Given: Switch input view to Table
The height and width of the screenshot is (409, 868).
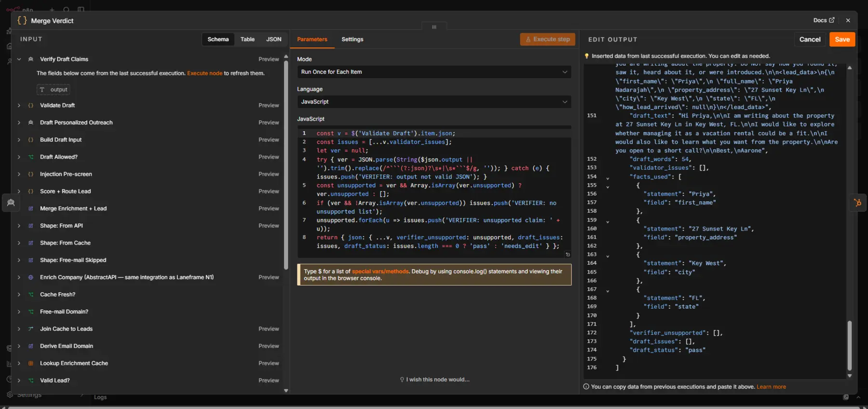Looking at the screenshot, I should (x=247, y=40).
